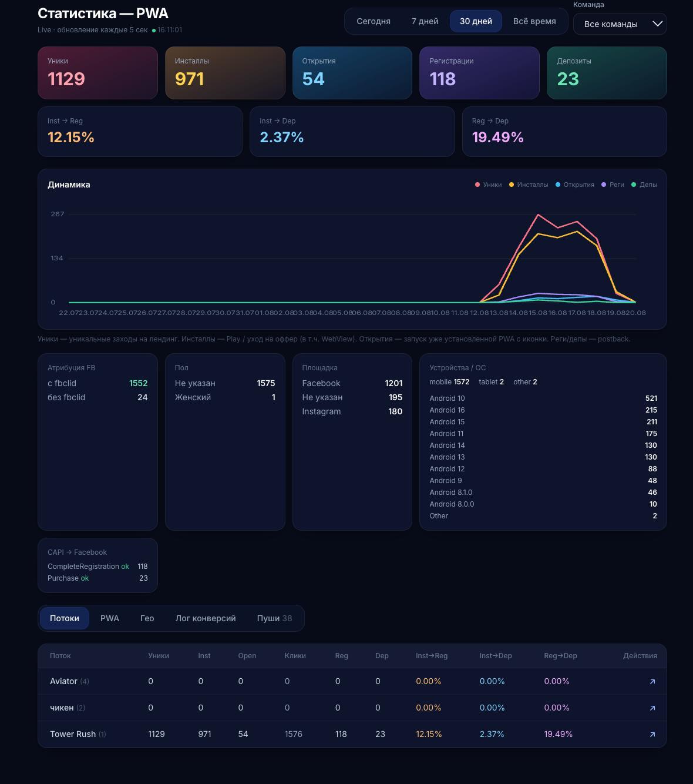Switch to the PWA tab
Viewport: 693px width, 784px height.
coord(110,618)
